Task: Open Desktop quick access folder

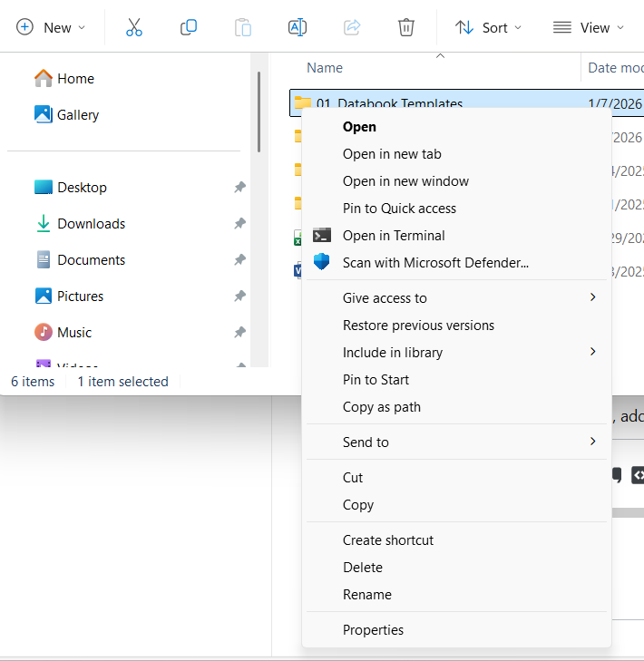Action: [82, 188]
